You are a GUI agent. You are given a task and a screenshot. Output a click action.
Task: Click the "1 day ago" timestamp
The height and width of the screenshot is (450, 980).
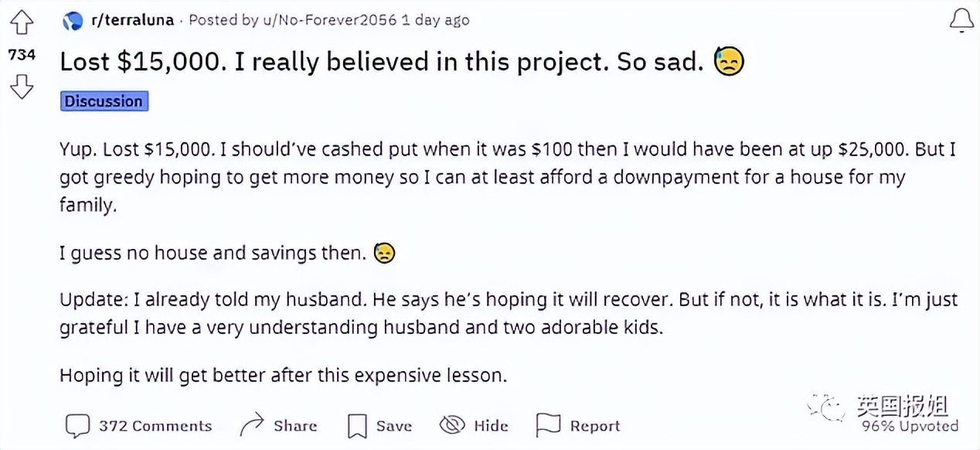point(435,21)
